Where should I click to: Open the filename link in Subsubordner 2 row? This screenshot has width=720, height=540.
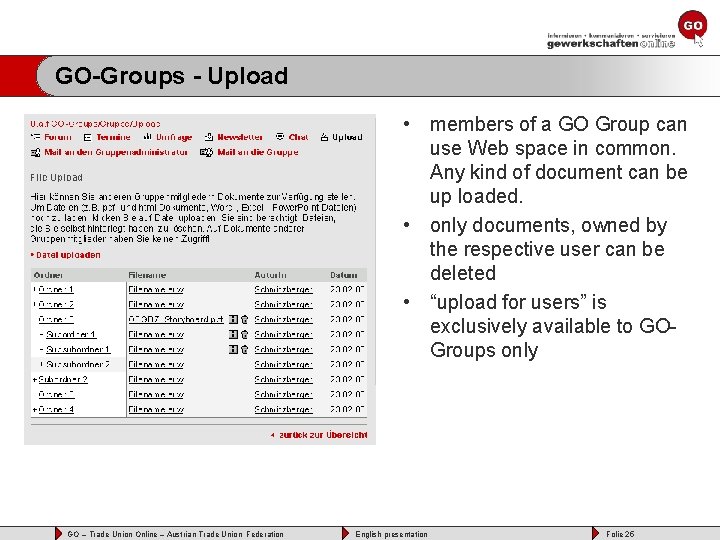[156, 365]
